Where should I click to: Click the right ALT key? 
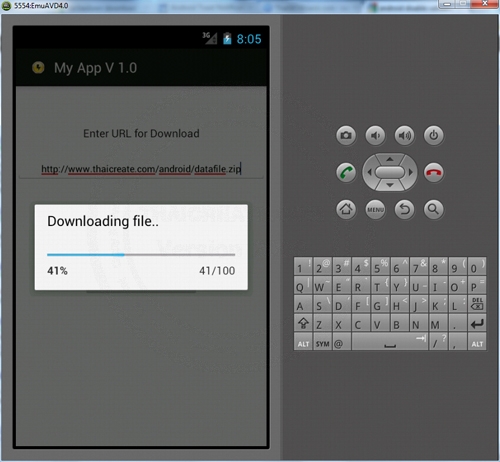(x=477, y=342)
